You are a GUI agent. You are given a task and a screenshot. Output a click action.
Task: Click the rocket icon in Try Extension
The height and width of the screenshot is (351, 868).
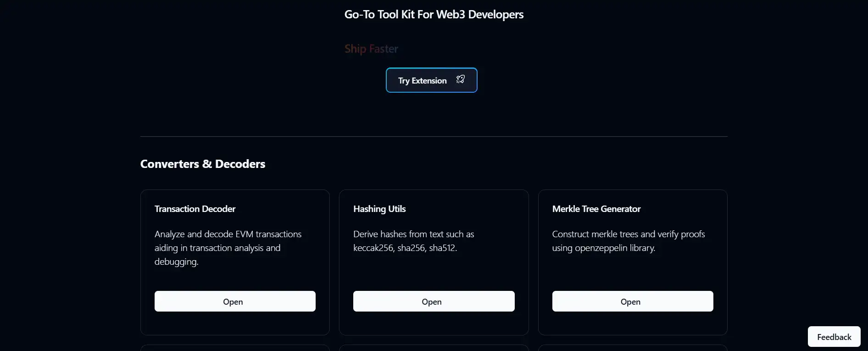pos(460,79)
